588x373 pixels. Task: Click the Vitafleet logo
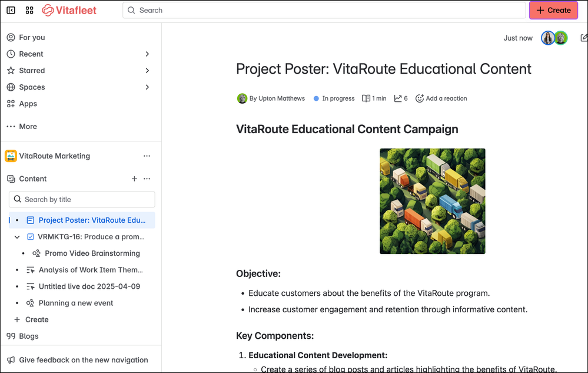click(x=69, y=10)
